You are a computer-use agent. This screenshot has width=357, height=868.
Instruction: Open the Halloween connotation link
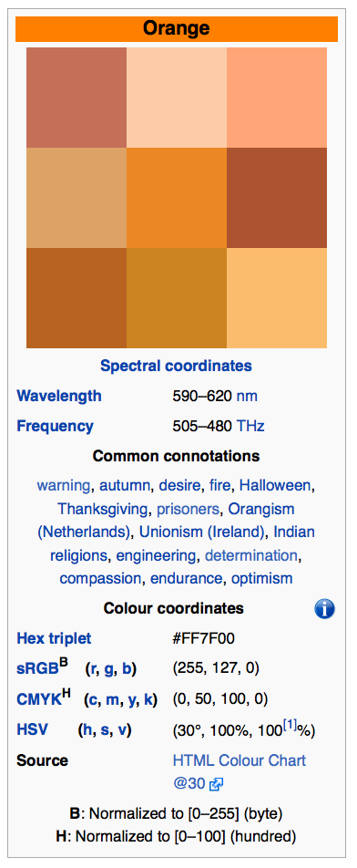(275, 486)
